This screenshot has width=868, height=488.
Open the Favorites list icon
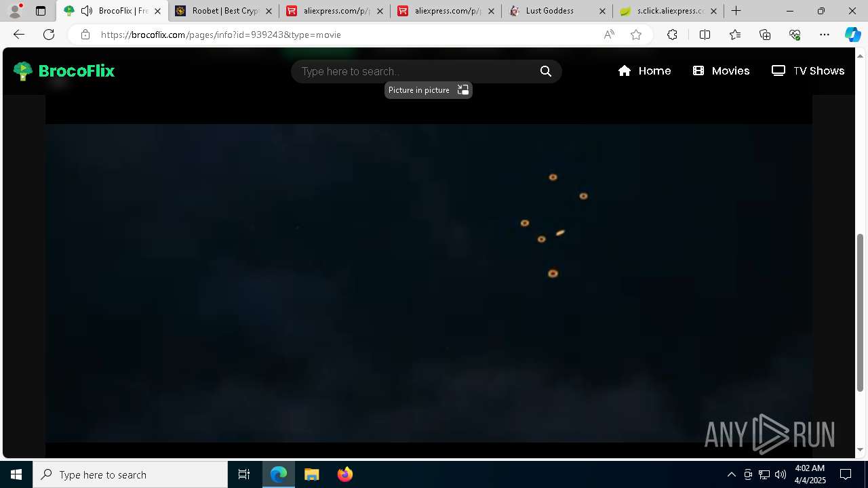click(735, 35)
